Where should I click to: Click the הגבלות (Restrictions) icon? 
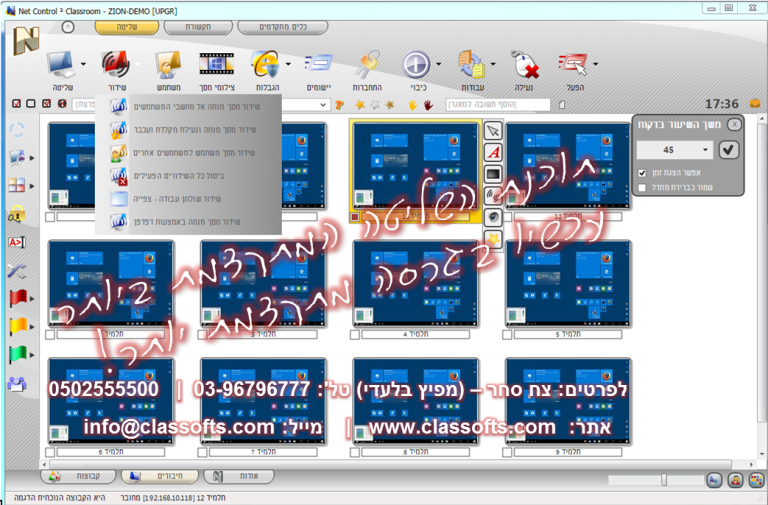point(266,65)
